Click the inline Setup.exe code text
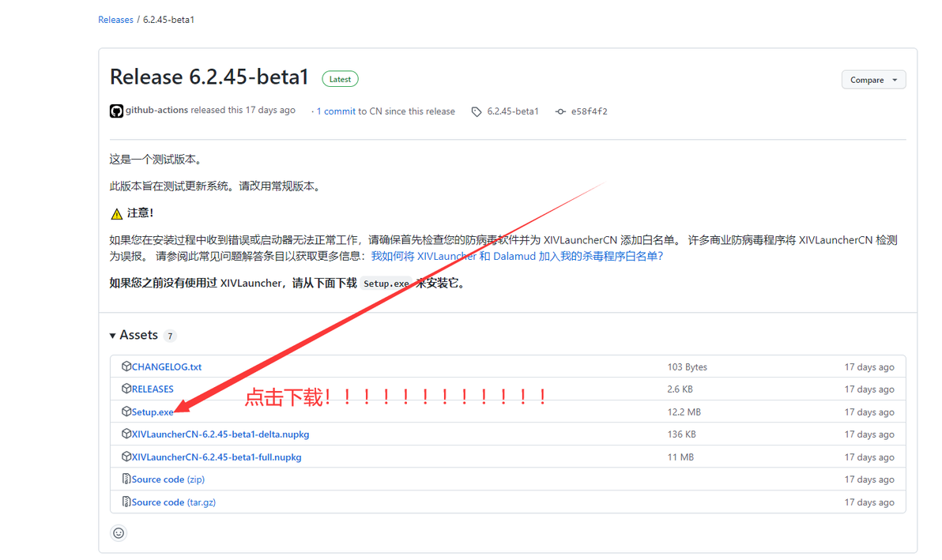 coord(386,284)
